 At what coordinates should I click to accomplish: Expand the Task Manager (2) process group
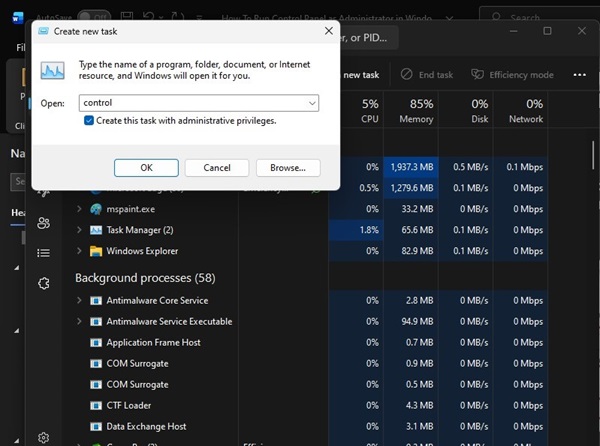click(79, 230)
